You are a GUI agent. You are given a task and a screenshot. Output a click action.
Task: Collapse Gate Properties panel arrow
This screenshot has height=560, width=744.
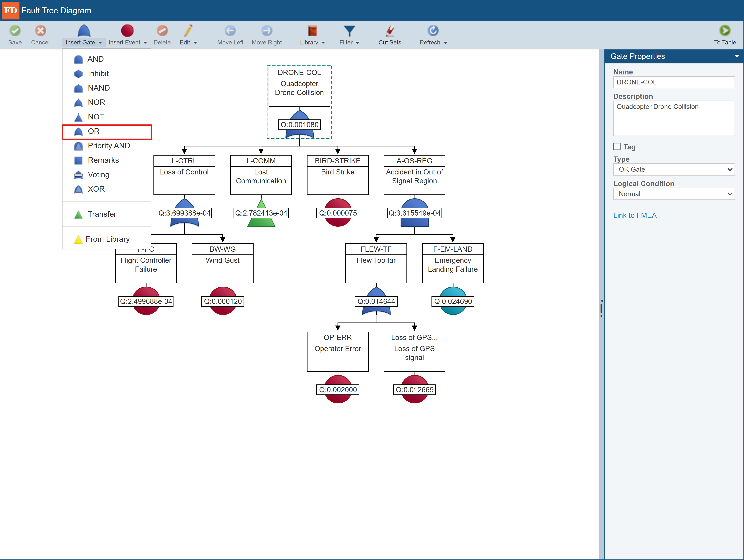736,56
